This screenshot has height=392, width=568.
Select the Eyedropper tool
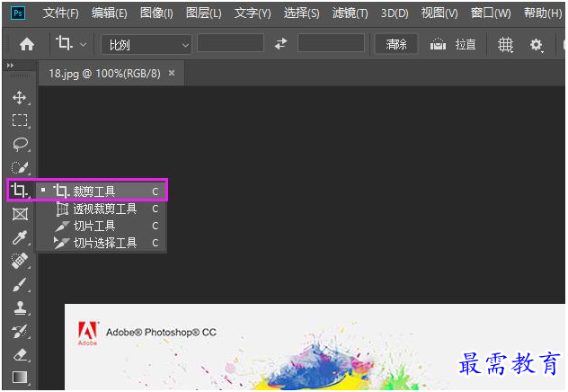point(20,238)
